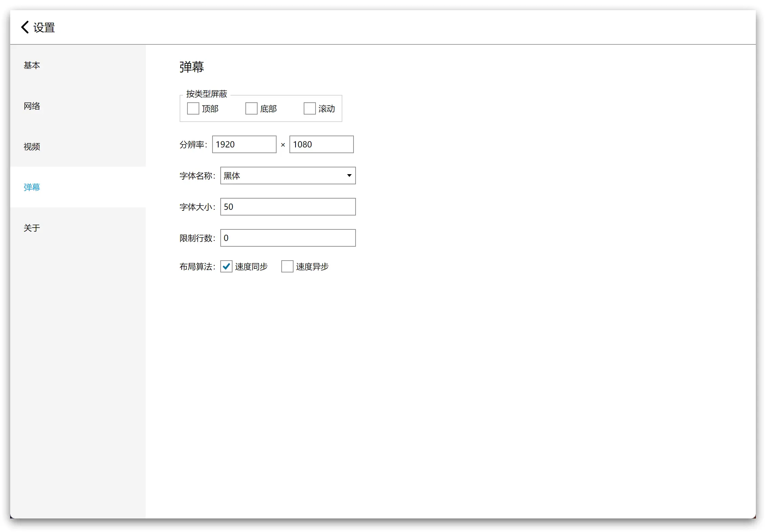Enable blocking of 顶部 danmaku
The width and height of the screenshot is (766, 532).
point(193,108)
